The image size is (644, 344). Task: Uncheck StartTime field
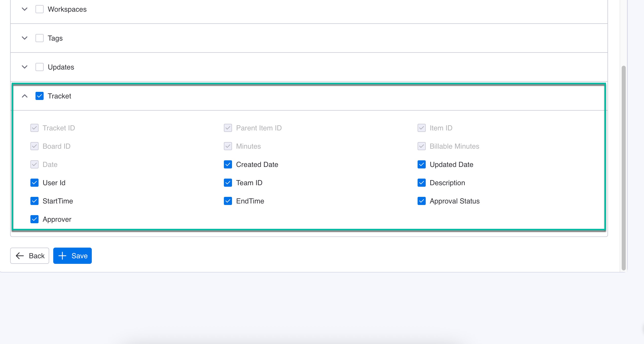pos(34,201)
